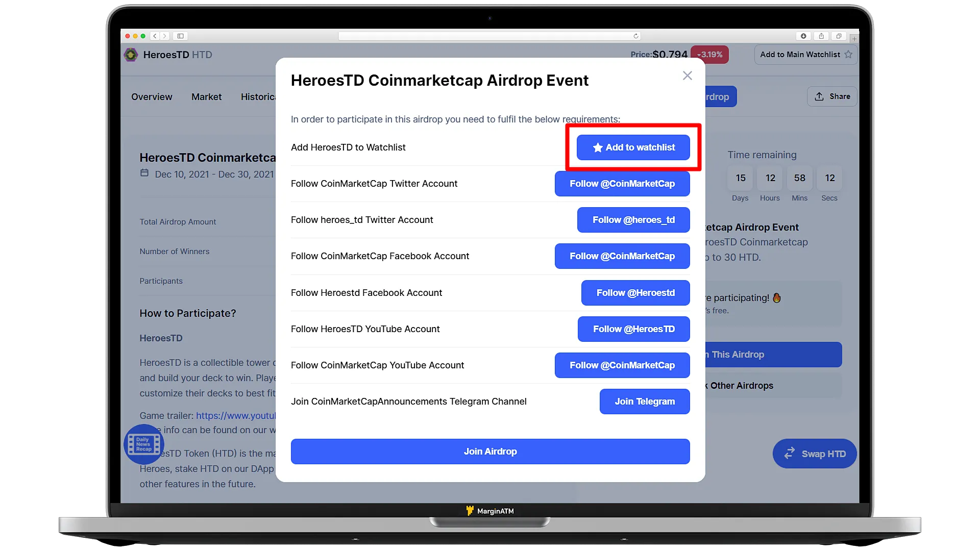Follow @CoinMarketCap Facebook account button
980x551 pixels.
click(622, 256)
